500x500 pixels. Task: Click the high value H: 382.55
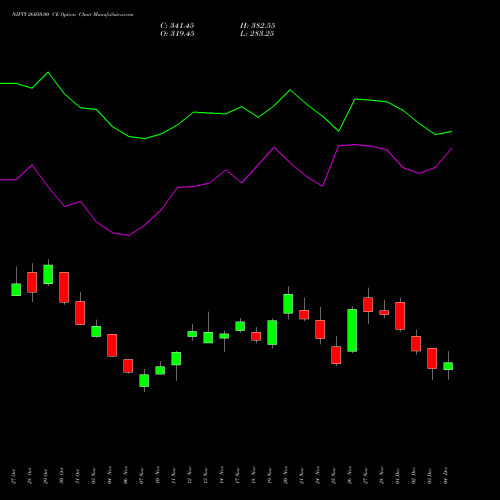257,26
